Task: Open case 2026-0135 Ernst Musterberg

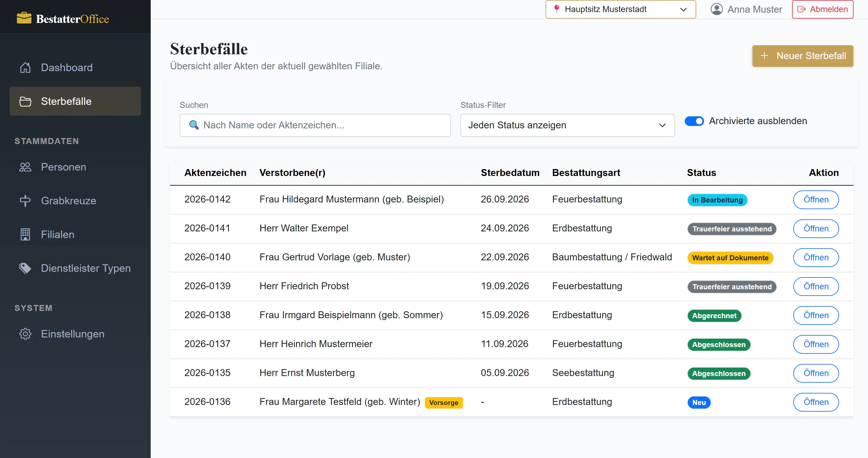Action: tap(816, 373)
